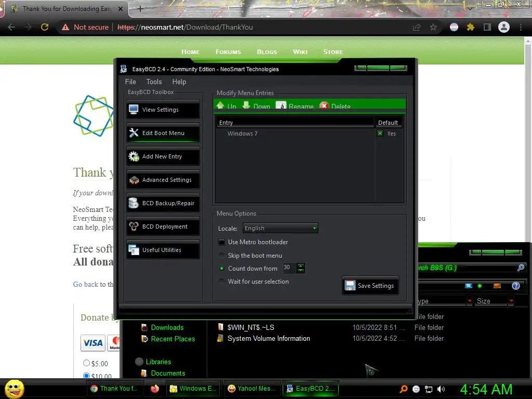Select $WIN_NT$.~LS folder in Explorer
The image size is (532, 399).
(251, 327)
